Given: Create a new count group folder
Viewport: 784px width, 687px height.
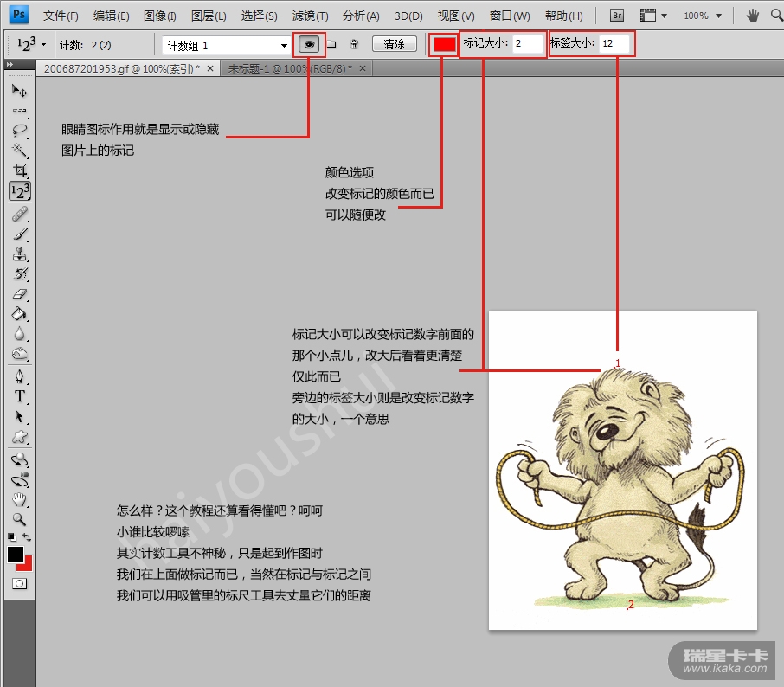Looking at the screenshot, I should [331, 44].
